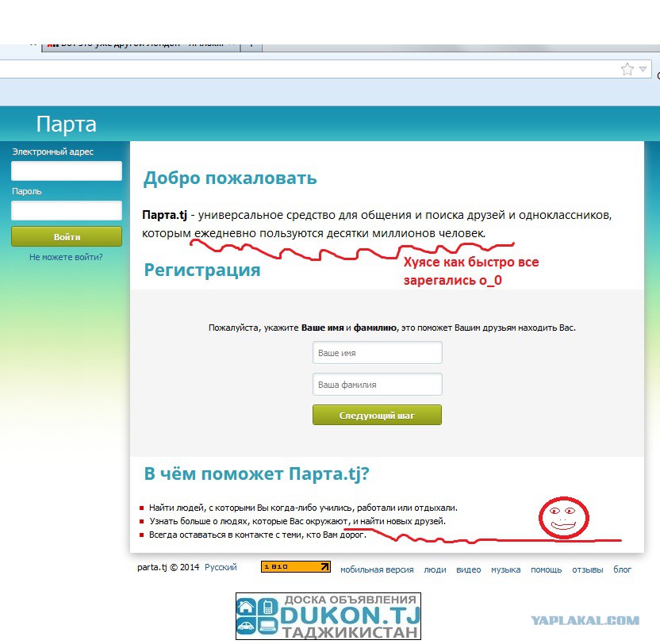
Task: Click the Следующий шаг button
Action: [377, 415]
